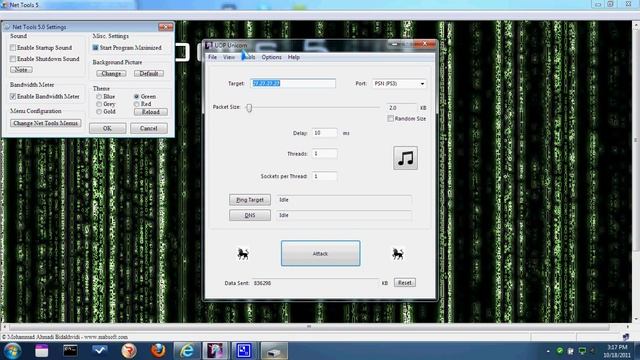Toggle Enable Bandwidth Meter checkbox
Screen dimensions: 640x360
click(x=13, y=96)
